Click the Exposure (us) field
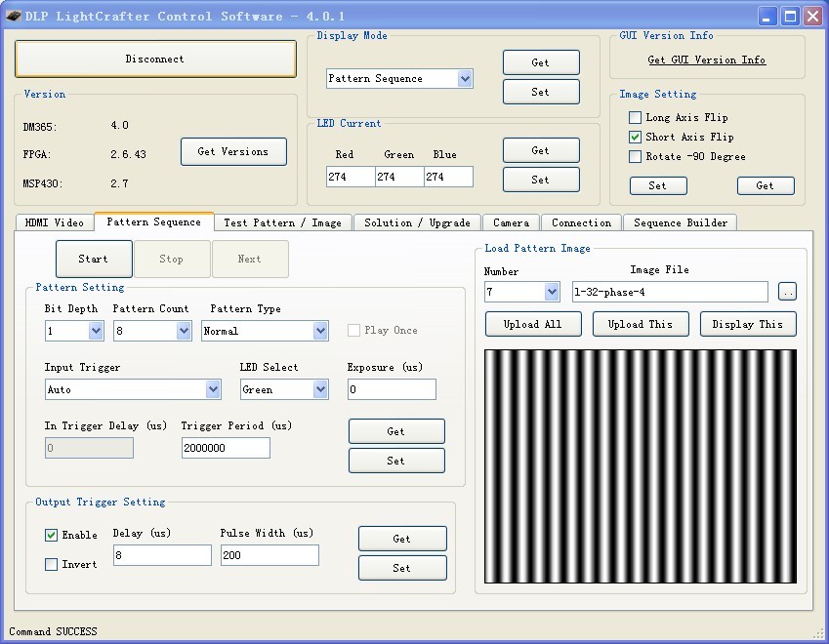 pyautogui.click(x=392, y=389)
